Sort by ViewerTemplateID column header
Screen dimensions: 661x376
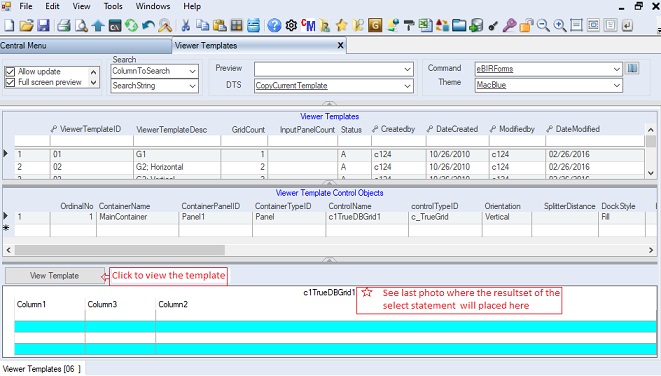click(90, 129)
